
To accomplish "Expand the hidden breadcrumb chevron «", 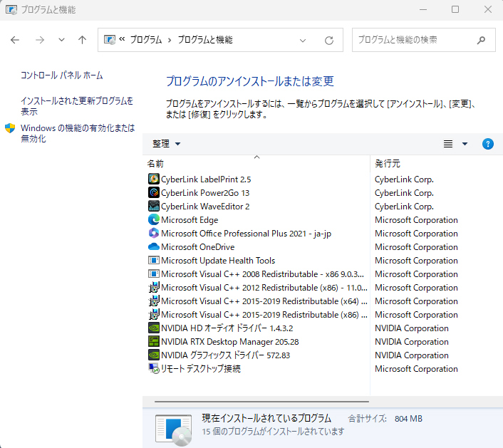I will coord(122,39).
